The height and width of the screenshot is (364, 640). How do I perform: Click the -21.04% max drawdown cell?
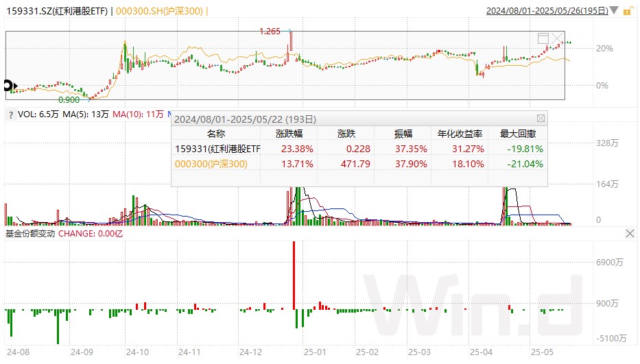[525, 164]
